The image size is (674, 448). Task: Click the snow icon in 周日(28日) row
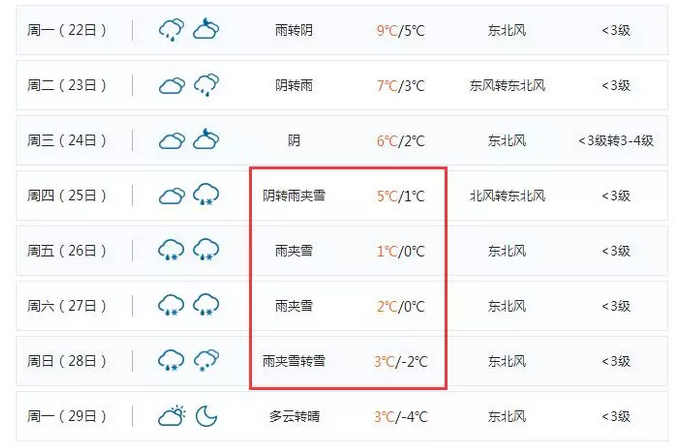(206, 360)
